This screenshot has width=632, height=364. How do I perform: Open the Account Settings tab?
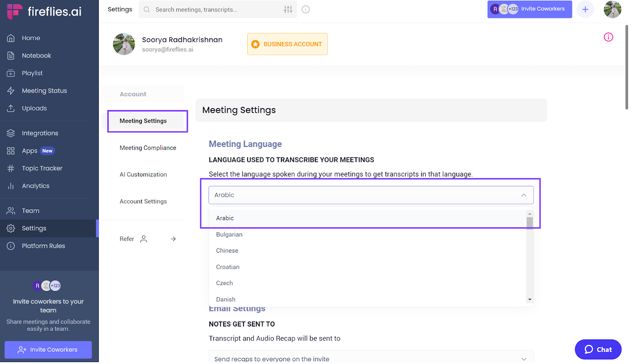[143, 201]
